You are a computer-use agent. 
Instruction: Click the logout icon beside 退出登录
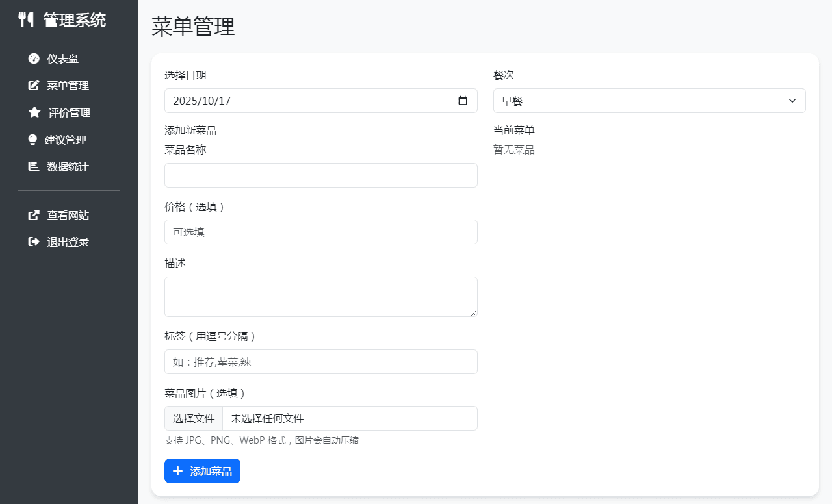[x=34, y=242]
